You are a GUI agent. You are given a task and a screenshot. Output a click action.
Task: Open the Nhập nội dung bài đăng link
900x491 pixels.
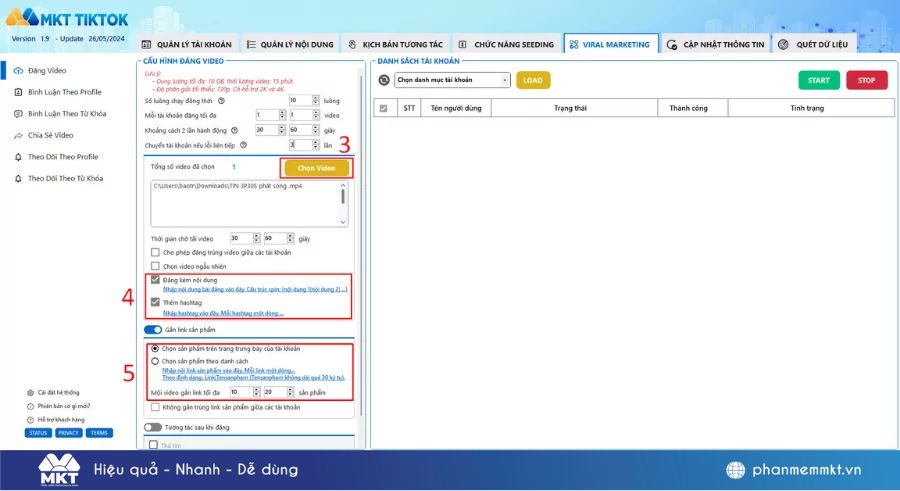click(255, 289)
